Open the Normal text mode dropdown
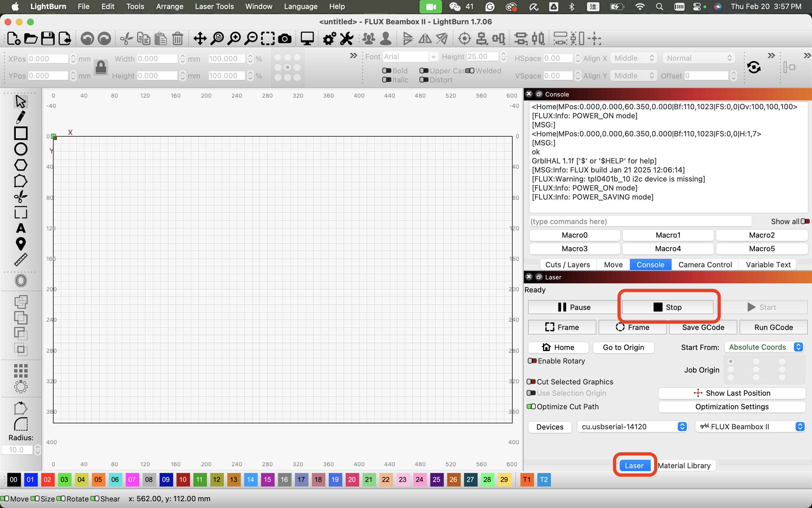The height and width of the screenshot is (508, 812). click(x=699, y=58)
